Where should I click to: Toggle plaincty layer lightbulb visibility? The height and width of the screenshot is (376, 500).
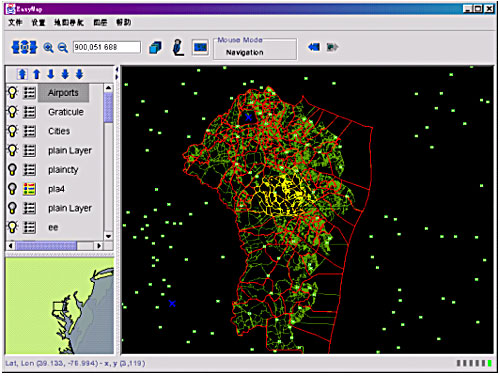(x=12, y=170)
